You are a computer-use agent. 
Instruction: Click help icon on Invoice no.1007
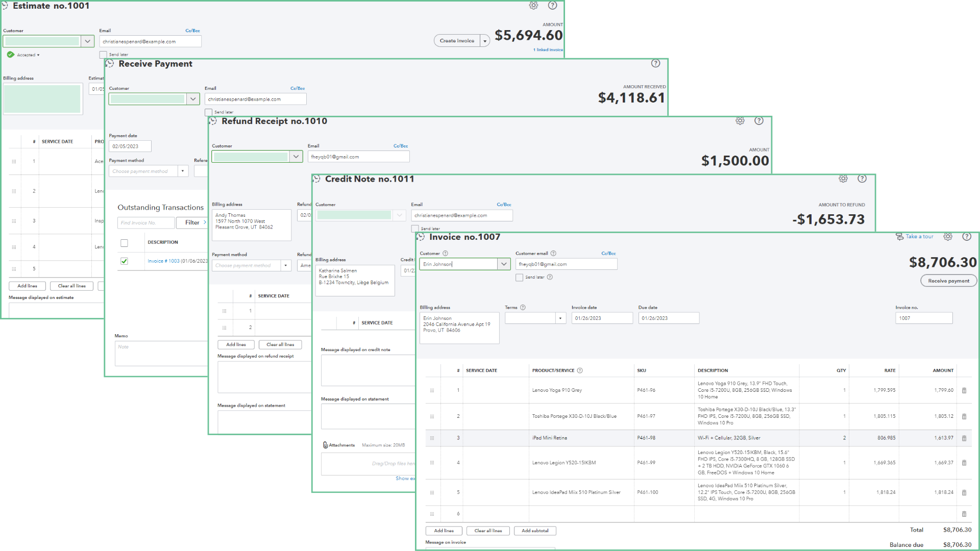[x=966, y=237]
